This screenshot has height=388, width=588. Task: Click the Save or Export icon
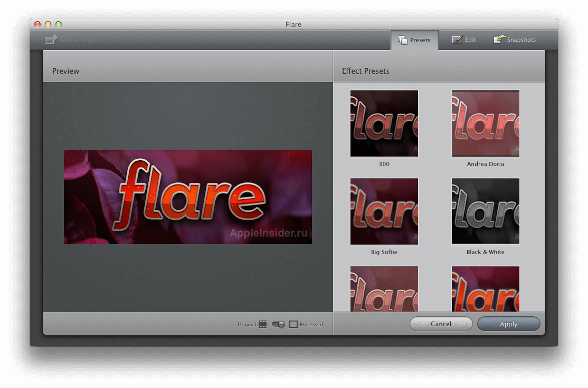point(51,39)
